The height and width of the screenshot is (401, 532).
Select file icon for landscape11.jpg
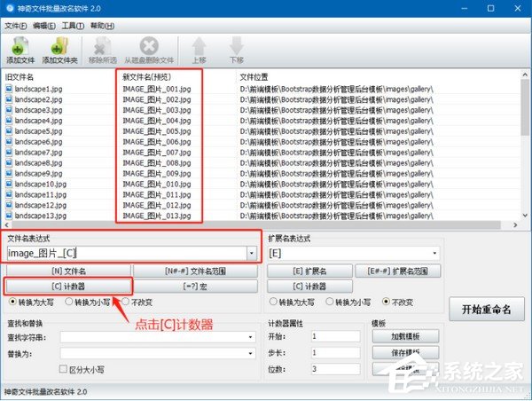click(9, 194)
